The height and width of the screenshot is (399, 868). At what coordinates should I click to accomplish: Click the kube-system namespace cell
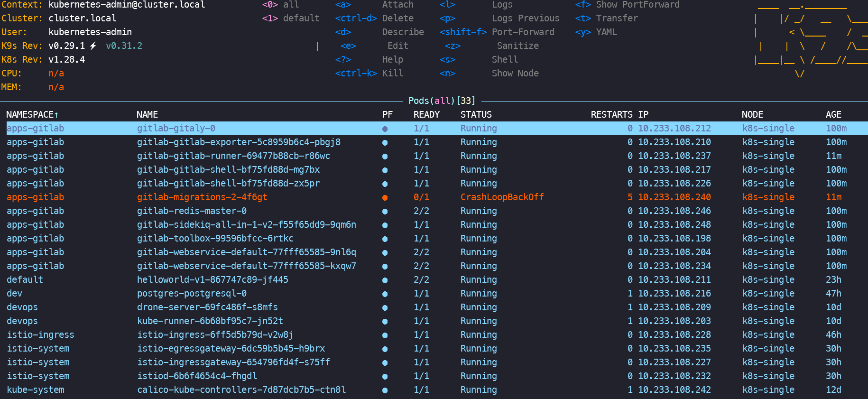pyautogui.click(x=36, y=390)
